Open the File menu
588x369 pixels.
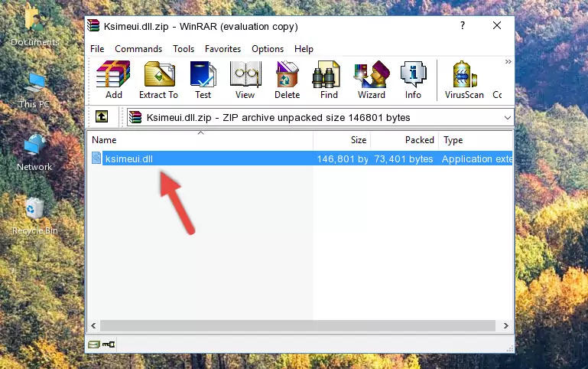(x=97, y=49)
